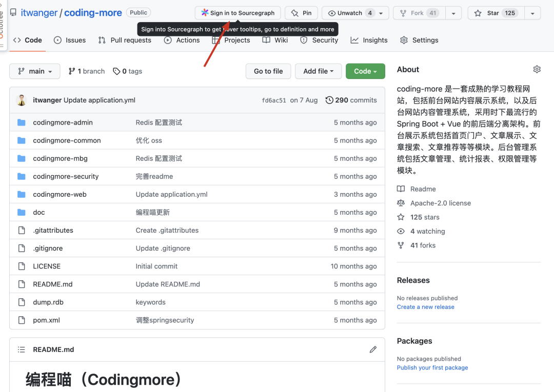554x392 pixels.
Task: Click the codingmore-admin folder icon
Action: pos(22,122)
